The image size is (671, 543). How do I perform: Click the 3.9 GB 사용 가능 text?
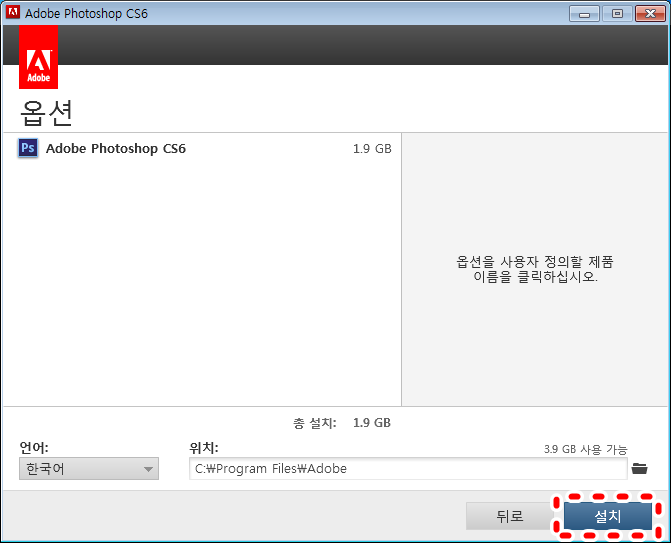(x=585, y=449)
